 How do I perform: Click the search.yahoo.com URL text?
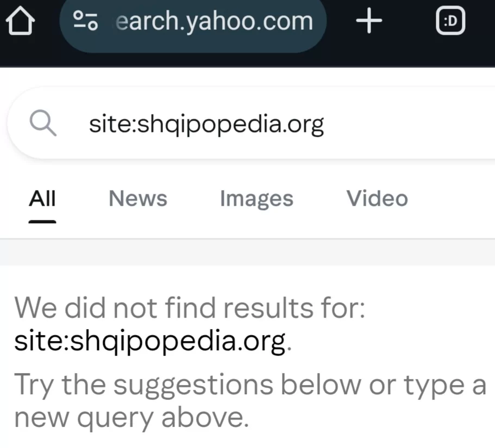[x=215, y=21]
